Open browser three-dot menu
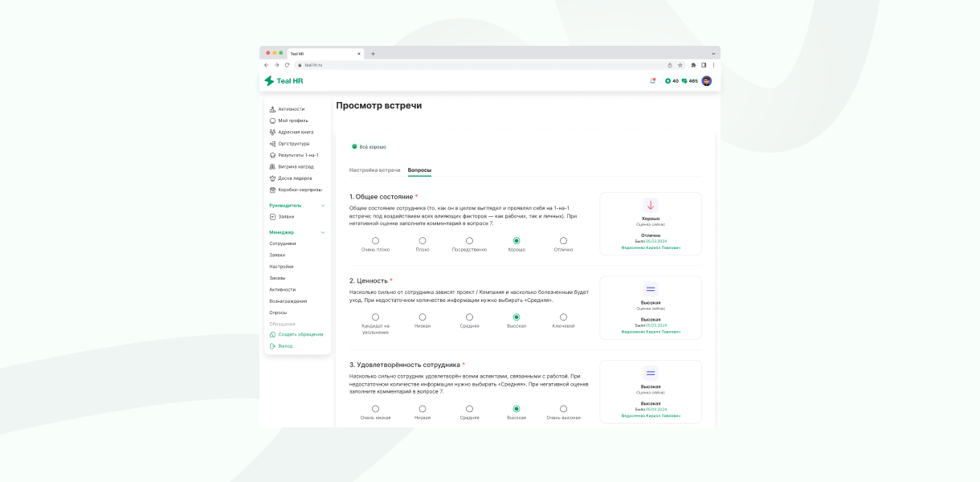Screen dimensions: 980x482 click(713, 65)
